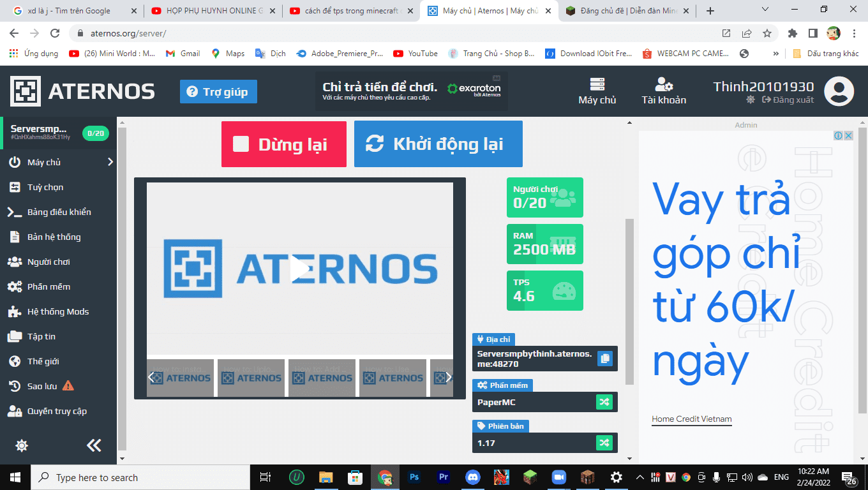Open the browser extensions puzzle icon
Screen dimensions: 868x490
(793, 33)
